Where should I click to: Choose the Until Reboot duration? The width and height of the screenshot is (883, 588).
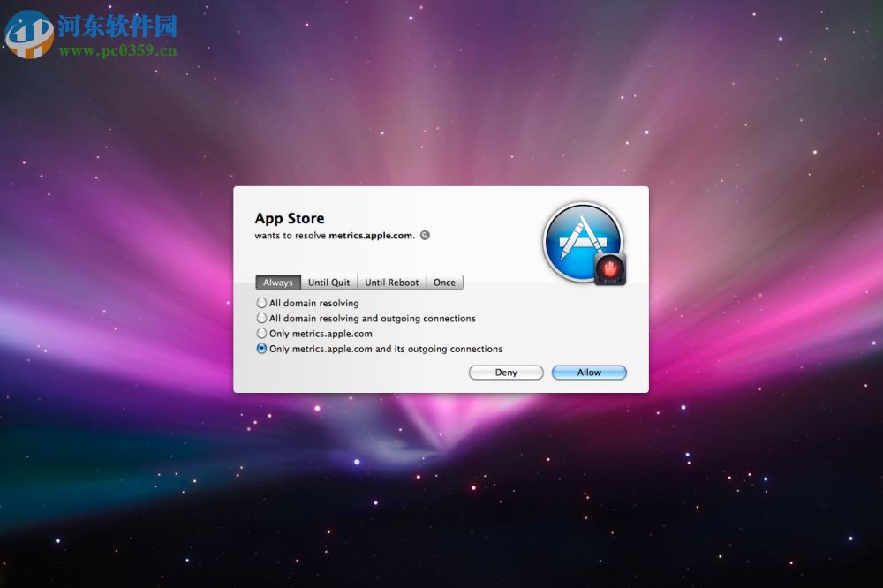click(392, 282)
